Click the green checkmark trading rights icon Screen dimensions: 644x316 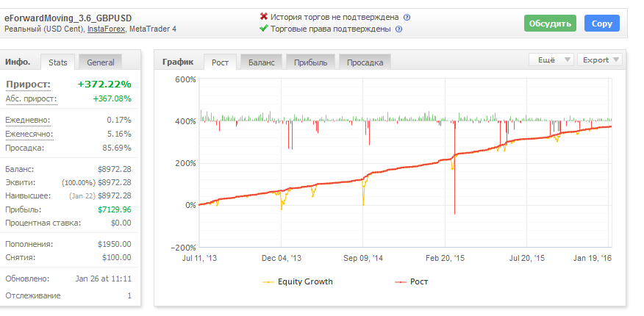(264, 29)
